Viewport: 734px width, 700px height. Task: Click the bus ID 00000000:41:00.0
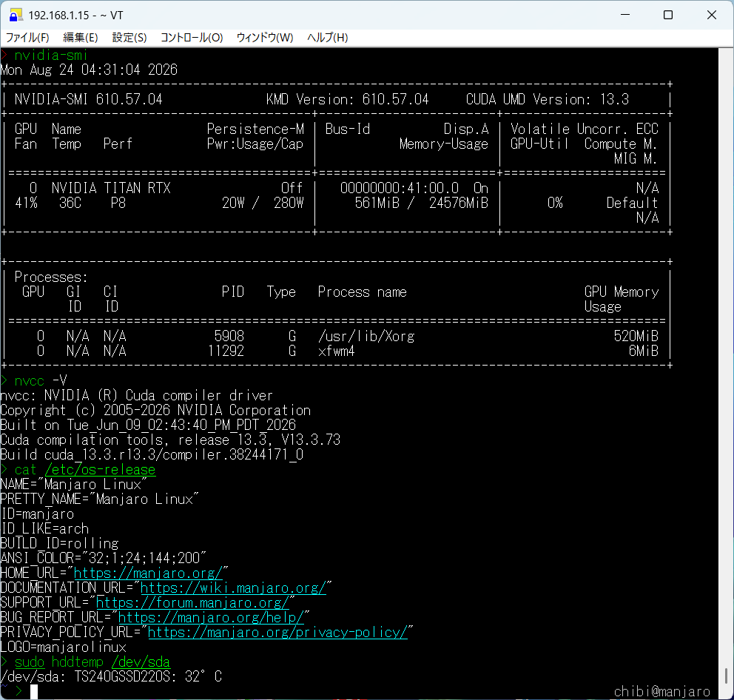coord(400,188)
